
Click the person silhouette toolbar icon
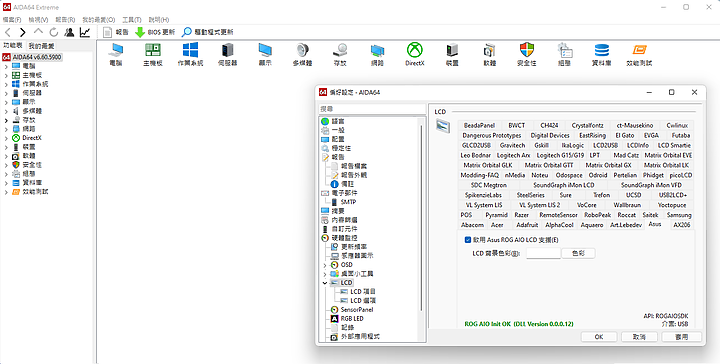click(x=69, y=32)
